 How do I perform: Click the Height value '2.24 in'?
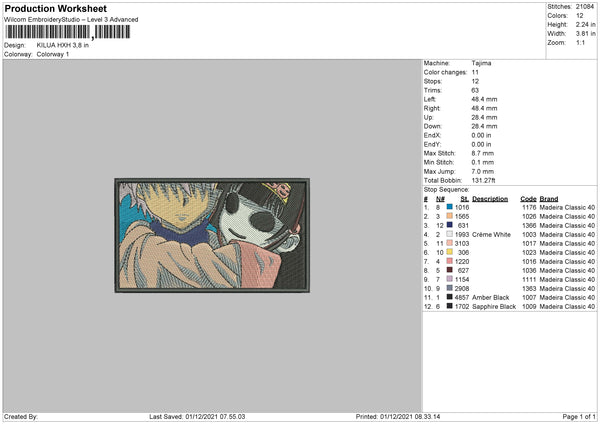pyautogui.click(x=585, y=24)
